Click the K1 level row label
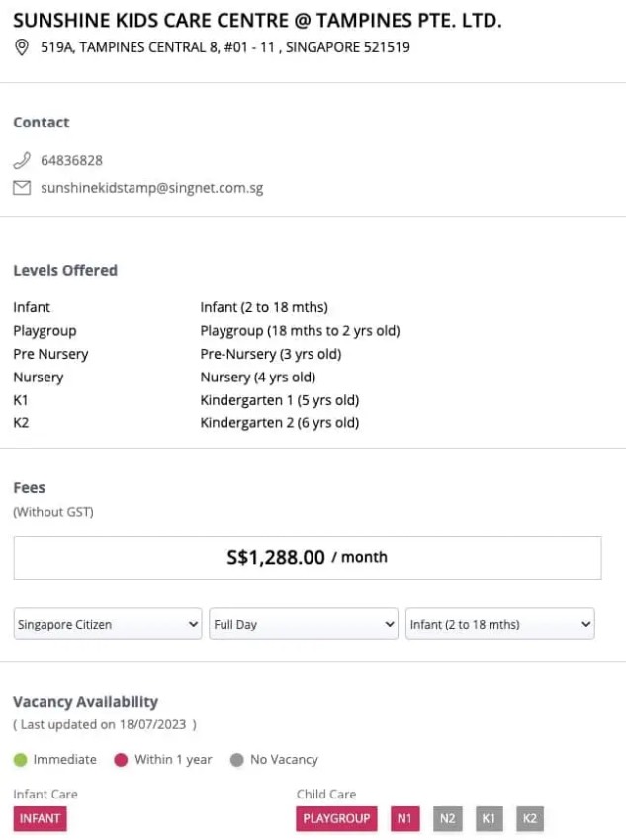Image resolution: width=626 pixels, height=840 pixels. pos(21,400)
